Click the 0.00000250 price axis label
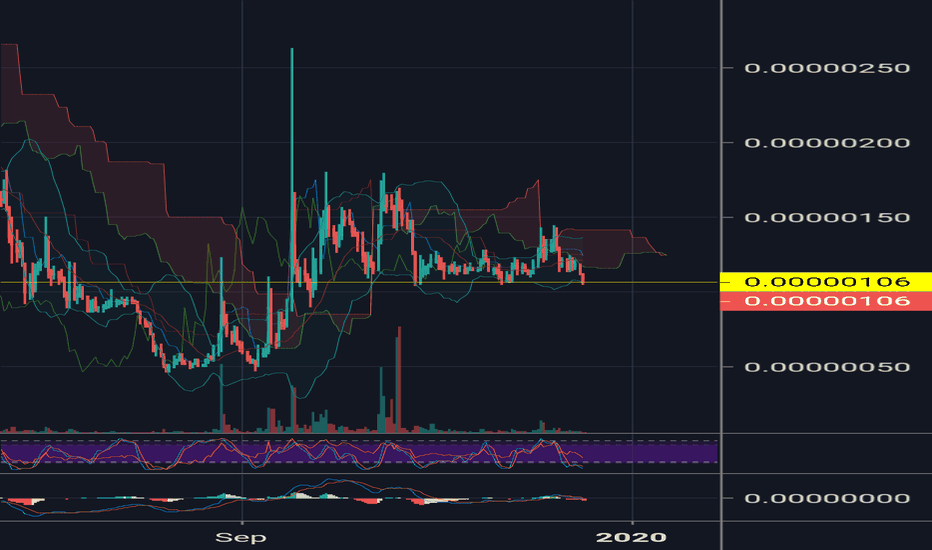 (827, 68)
